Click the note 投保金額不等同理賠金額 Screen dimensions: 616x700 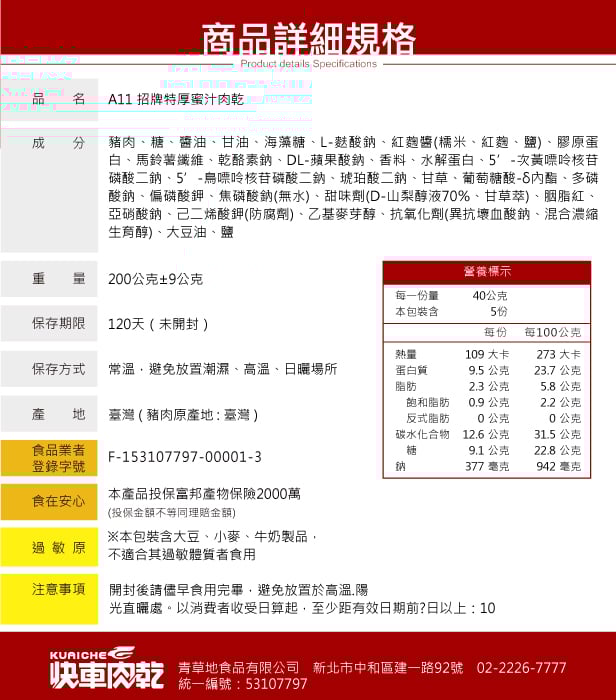point(172,512)
